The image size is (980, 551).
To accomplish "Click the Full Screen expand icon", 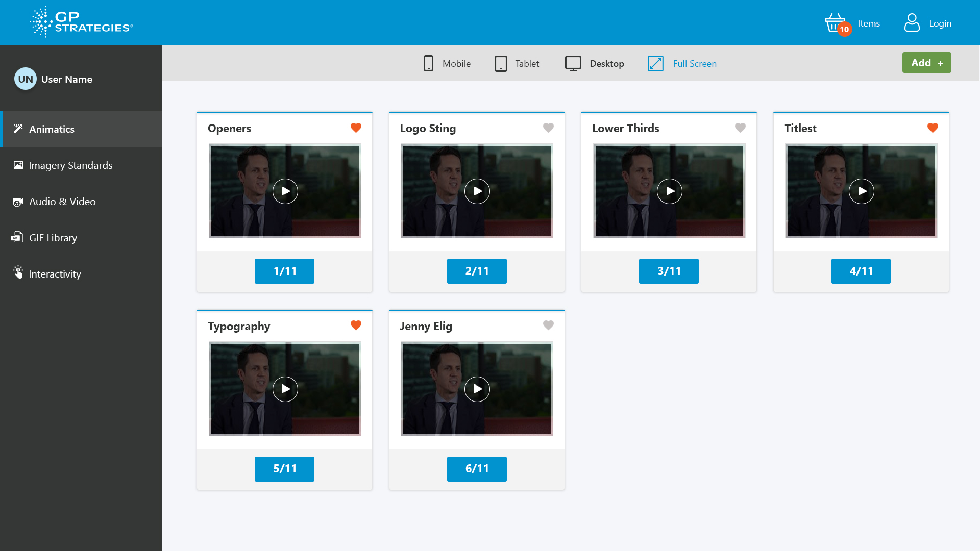I will pos(655,63).
